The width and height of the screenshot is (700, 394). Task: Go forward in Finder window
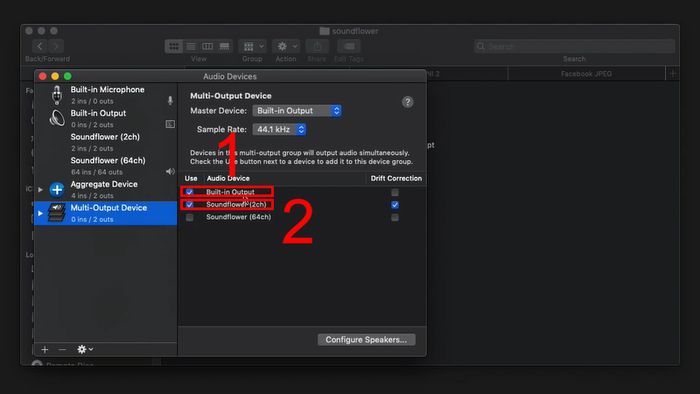coord(56,46)
